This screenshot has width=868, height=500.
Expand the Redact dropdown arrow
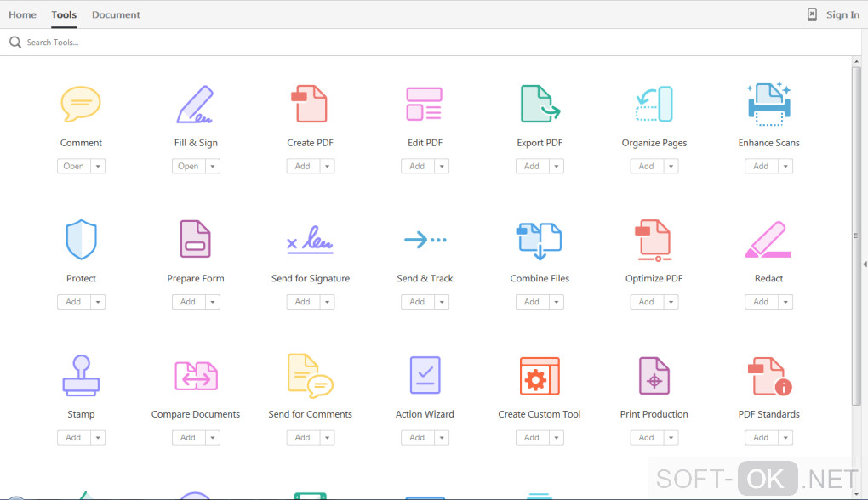coord(785,301)
